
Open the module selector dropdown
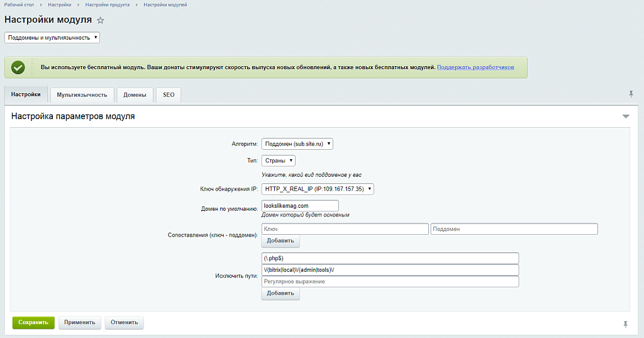(x=52, y=38)
